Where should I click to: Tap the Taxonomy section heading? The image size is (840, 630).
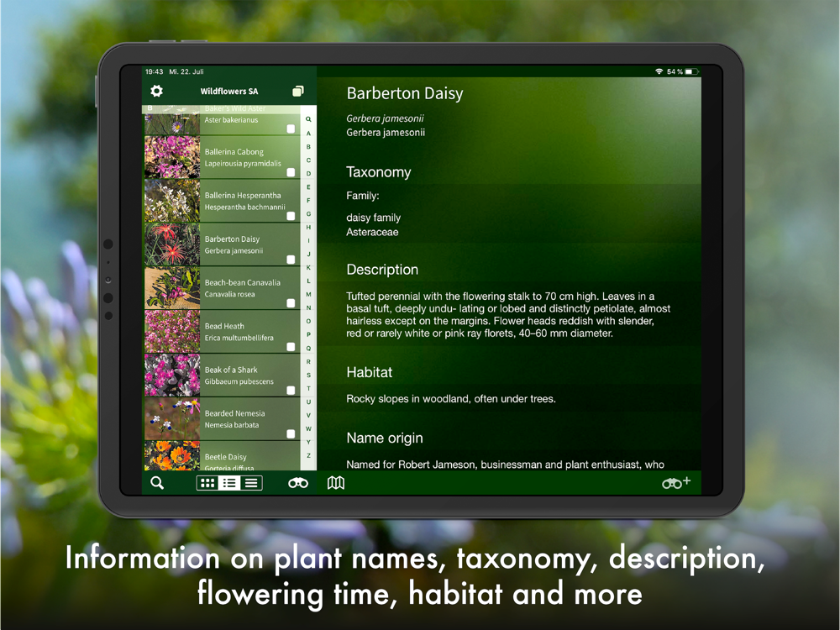379,172
